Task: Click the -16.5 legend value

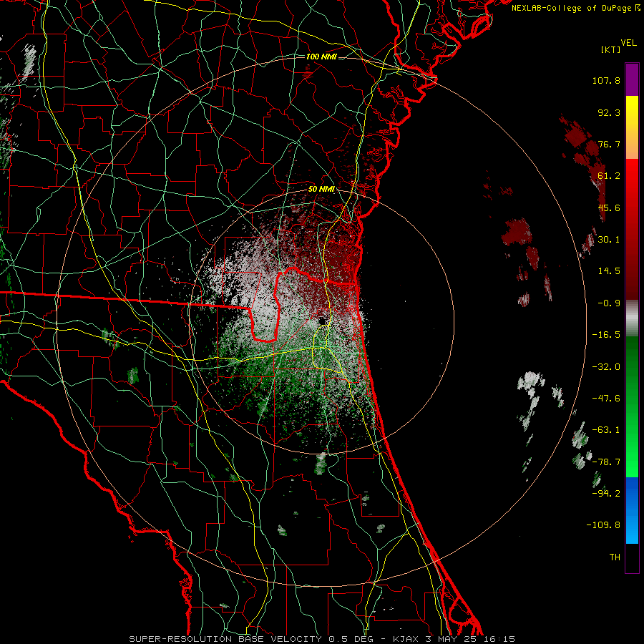Action: (606, 335)
